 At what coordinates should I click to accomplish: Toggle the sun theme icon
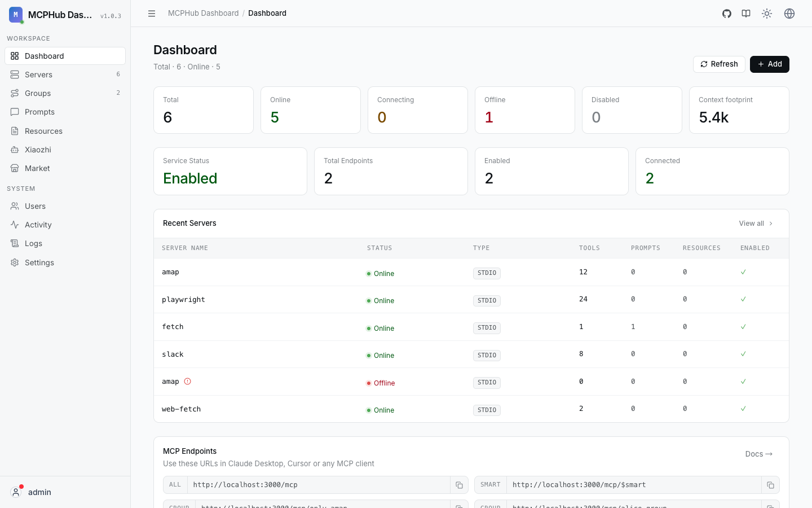(x=767, y=14)
